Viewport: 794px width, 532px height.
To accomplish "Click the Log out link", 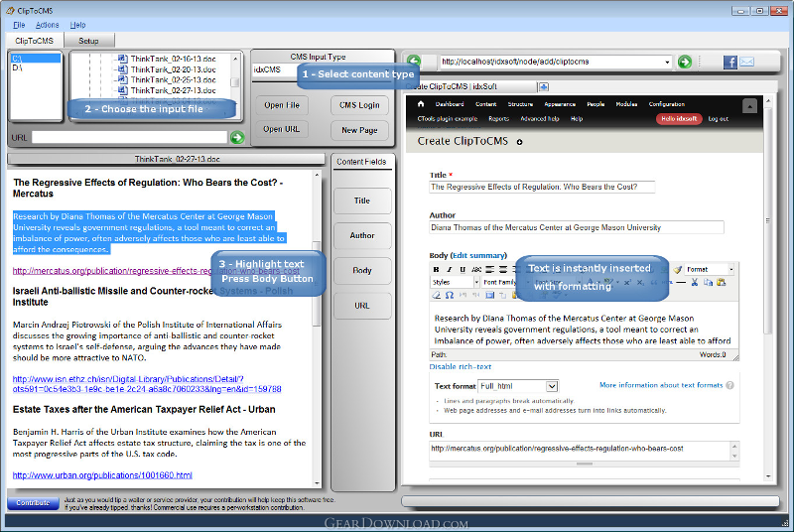I will pos(718,119).
